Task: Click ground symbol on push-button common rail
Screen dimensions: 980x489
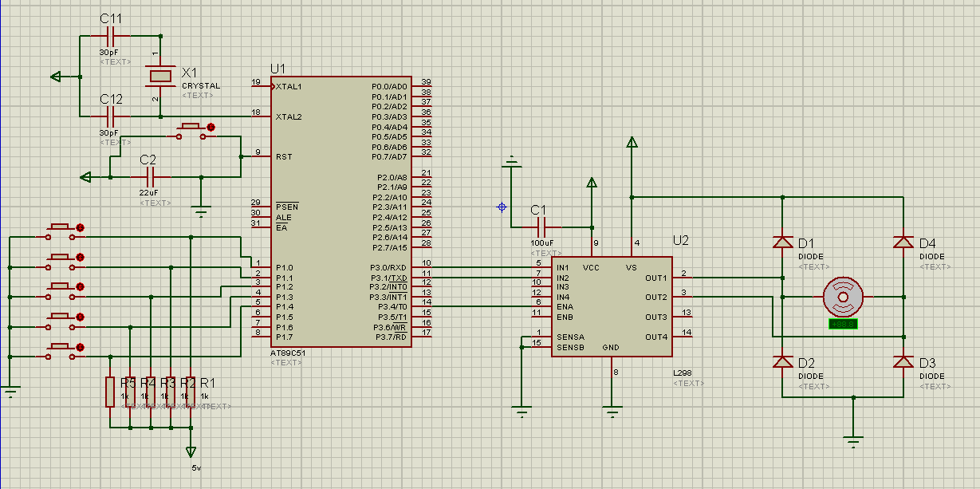Action: pyautogui.click(x=10, y=392)
